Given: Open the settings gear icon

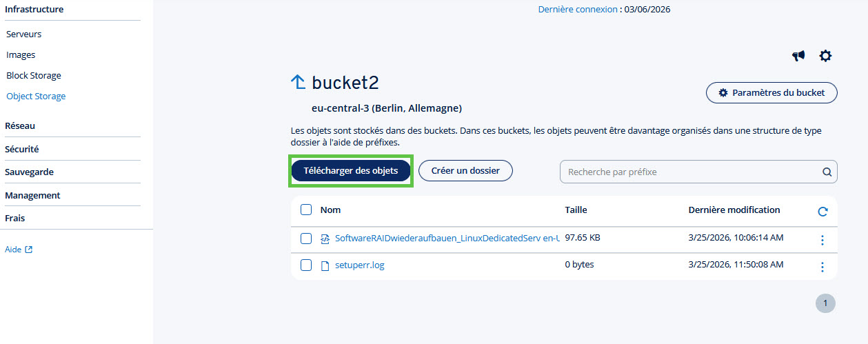Looking at the screenshot, I should click(x=825, y=56).
